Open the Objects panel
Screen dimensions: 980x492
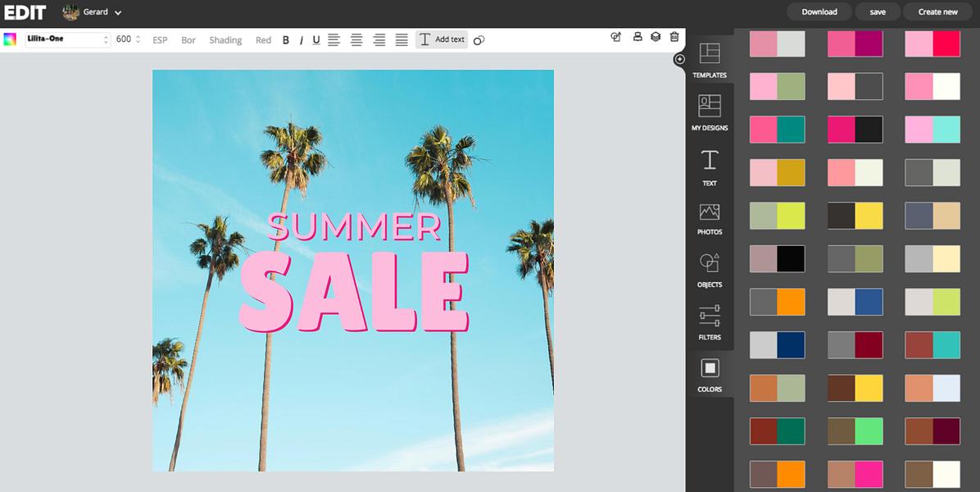coord(710,270)
